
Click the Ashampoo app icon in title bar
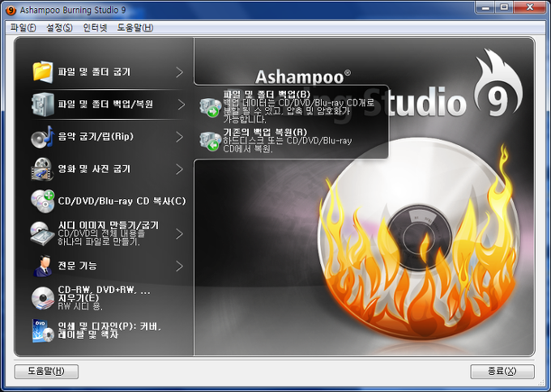[11, 11]
